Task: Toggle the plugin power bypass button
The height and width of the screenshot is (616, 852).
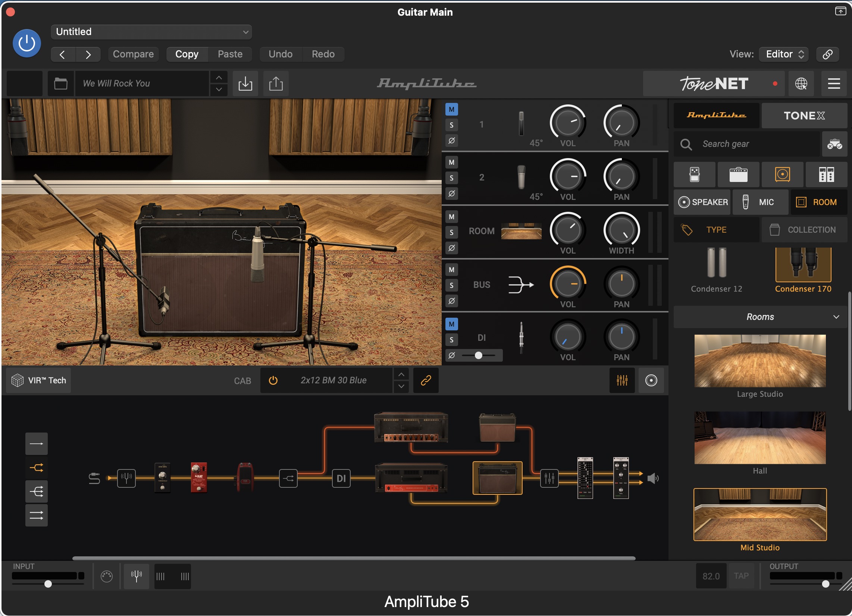Action: [x=27, y=43]
